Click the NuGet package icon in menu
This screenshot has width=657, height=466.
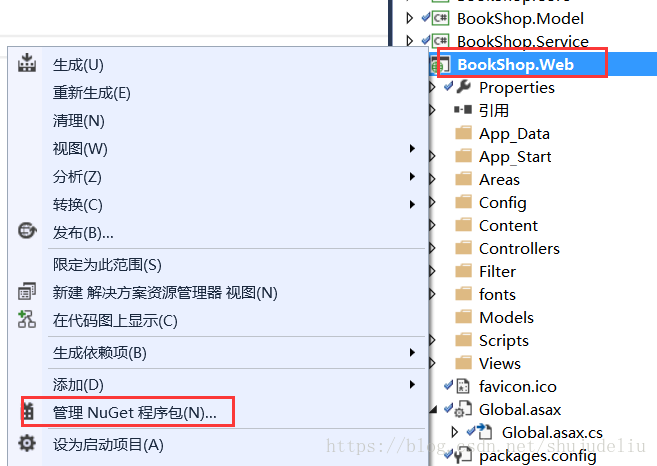(28, 412)
